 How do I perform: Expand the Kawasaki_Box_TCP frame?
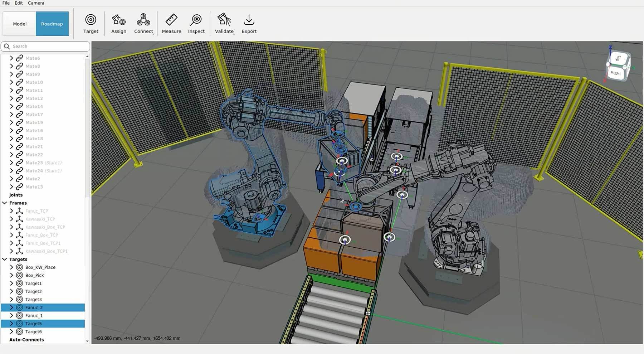pos(11,227)
